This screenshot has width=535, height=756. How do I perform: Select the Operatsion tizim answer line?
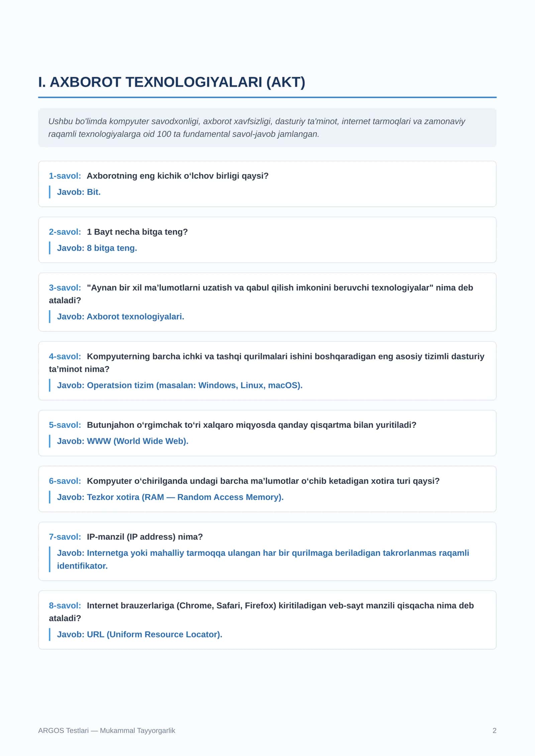tap(180, 385)
